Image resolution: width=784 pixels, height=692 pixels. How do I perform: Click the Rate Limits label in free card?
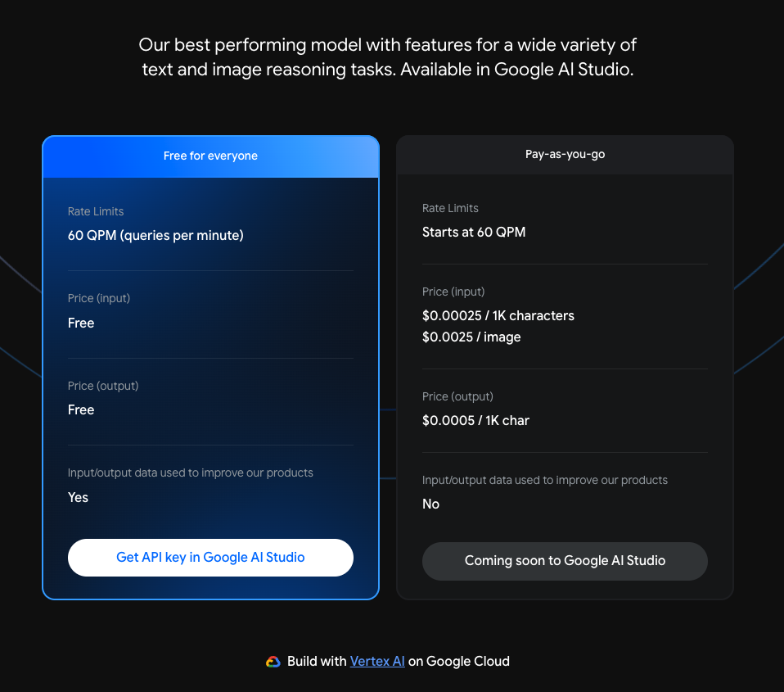[96, 211]
